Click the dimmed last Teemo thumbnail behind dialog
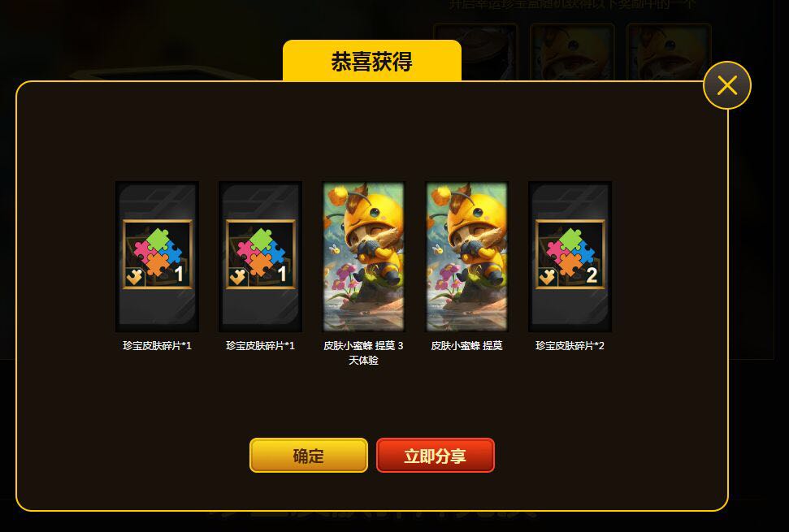The width and height of the screenshot is (789, 532). [x=669, y=51]
